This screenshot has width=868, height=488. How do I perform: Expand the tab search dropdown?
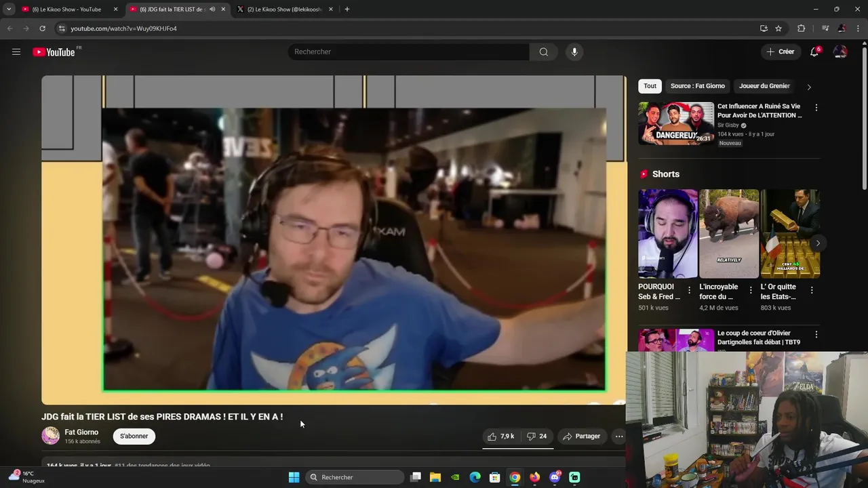(8, 9)
